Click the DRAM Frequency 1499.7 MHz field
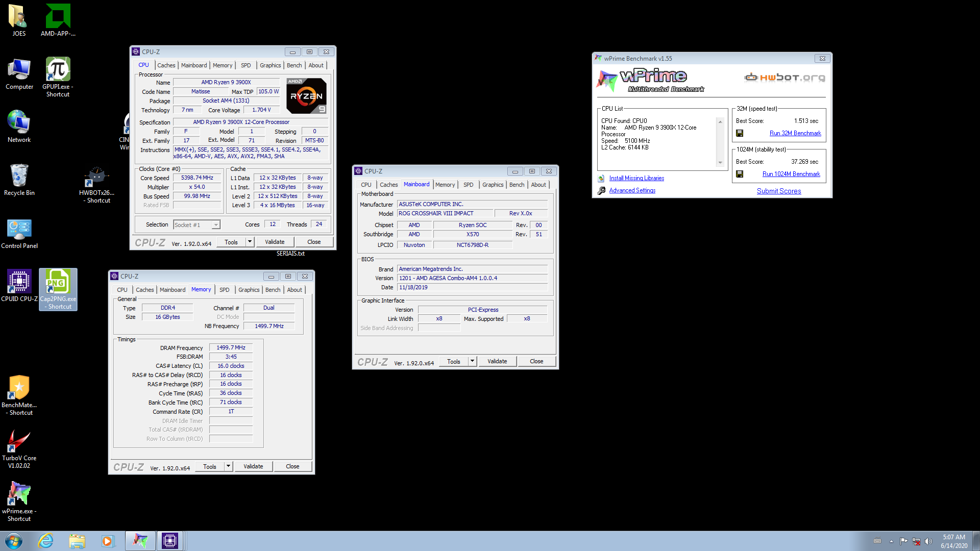This screenshot has height=551, width=980. pos(231,347)
